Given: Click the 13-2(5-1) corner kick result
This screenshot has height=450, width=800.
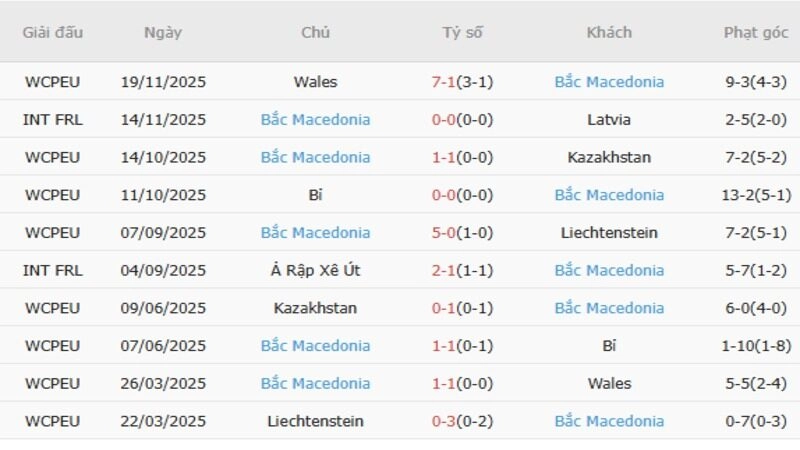Looking at the screenshot, I should 755,195.
